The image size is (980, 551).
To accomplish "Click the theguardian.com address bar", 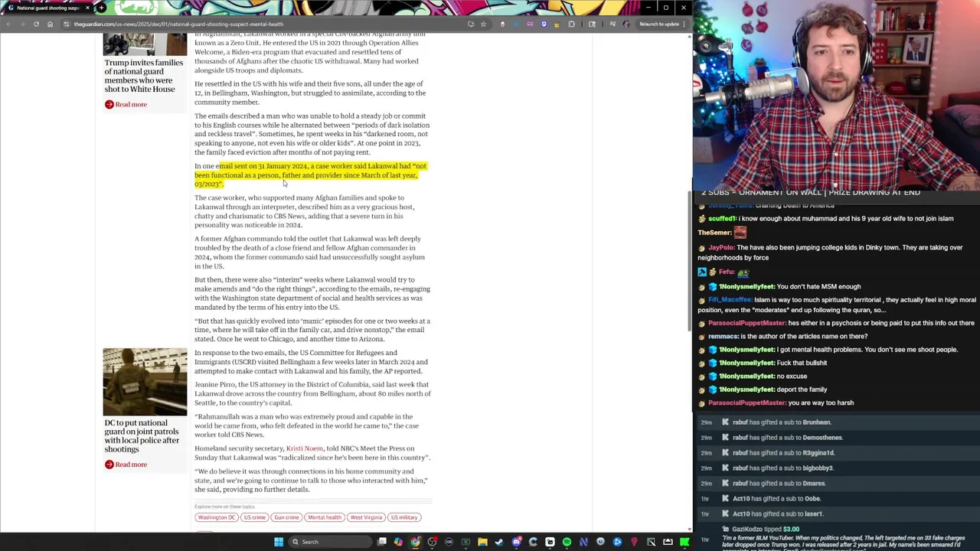I will [260, 24].
